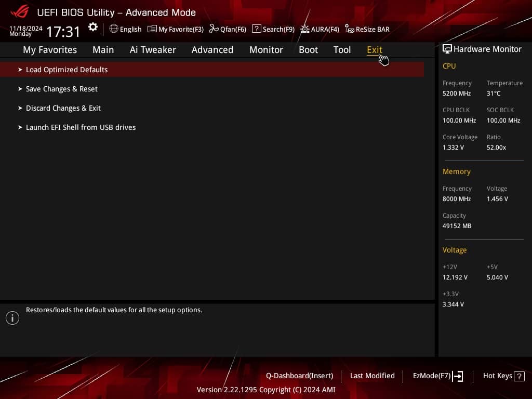Open Search(F9)
This screenshot has width=532, height=399.
point(278,30)
